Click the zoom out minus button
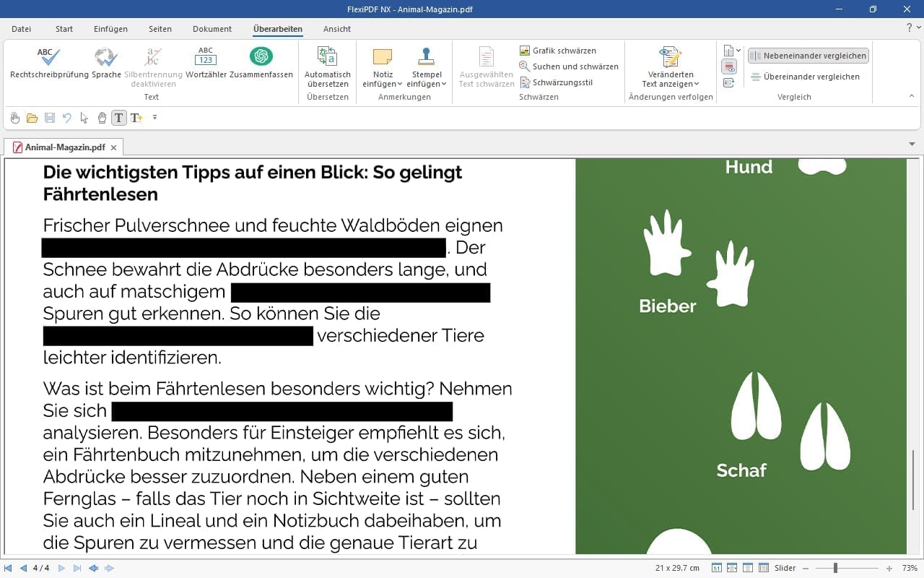The height and width of the screenshot is (578, 924). pyautogui.click(x=806, y=569)
